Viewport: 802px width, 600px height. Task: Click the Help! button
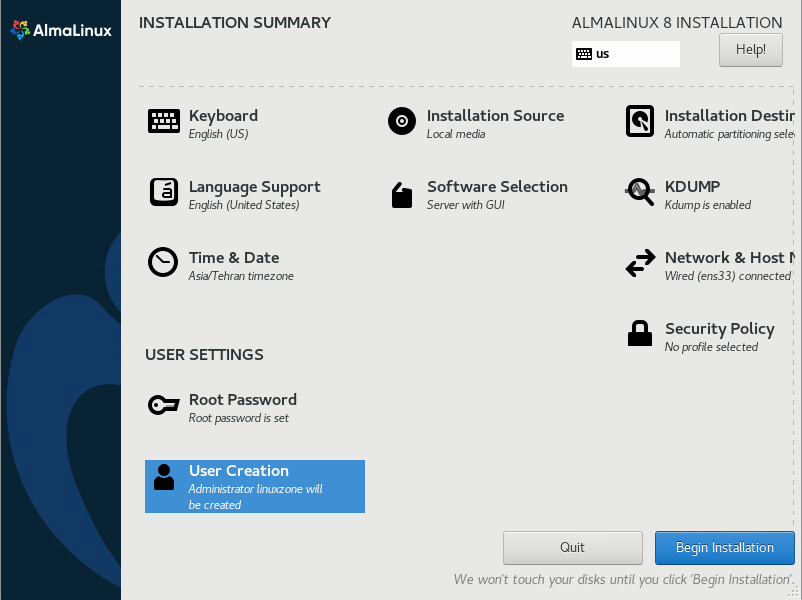[750, 50]
